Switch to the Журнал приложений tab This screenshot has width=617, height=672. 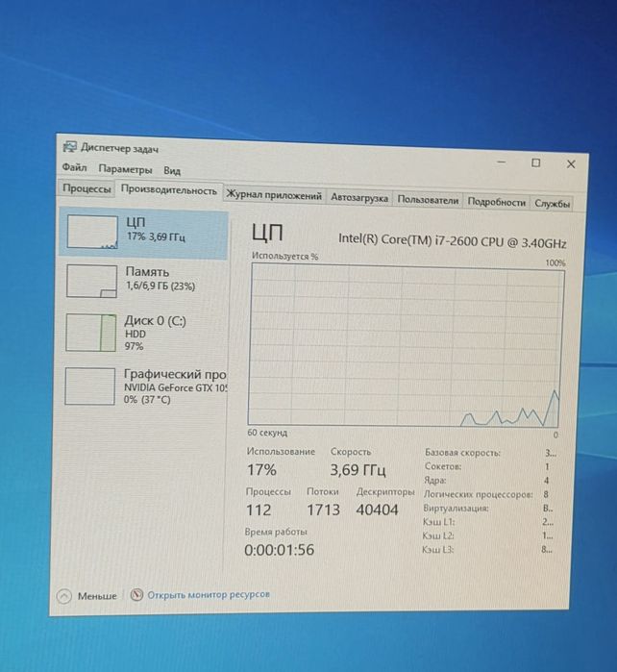coord(274,195)
